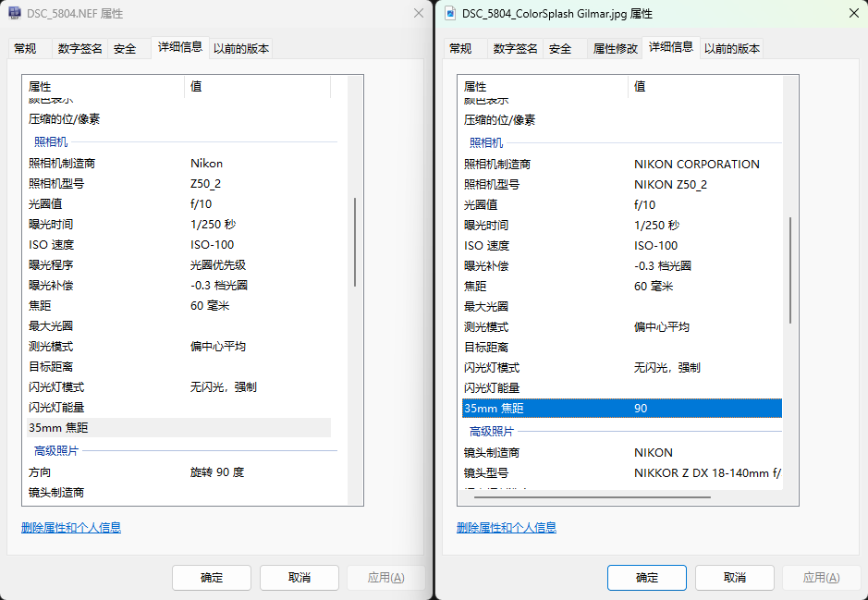Click the NEF file icon in DSC_5804.NEF title bar
This screenshot has height=600, width=868.
pos(15,13)
